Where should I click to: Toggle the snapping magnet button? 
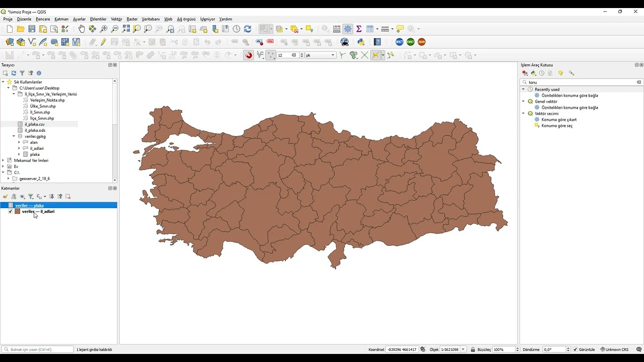pos(249,55)
